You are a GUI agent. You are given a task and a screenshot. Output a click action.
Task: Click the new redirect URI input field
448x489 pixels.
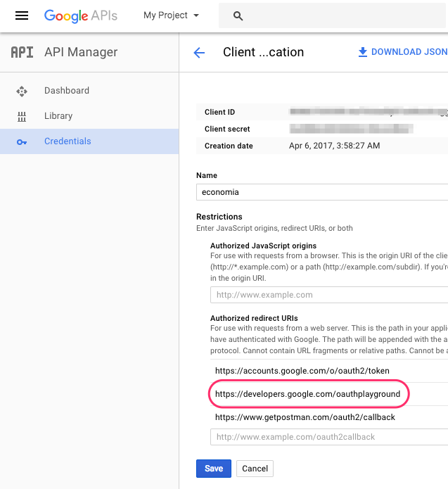[x=329, y=437]
